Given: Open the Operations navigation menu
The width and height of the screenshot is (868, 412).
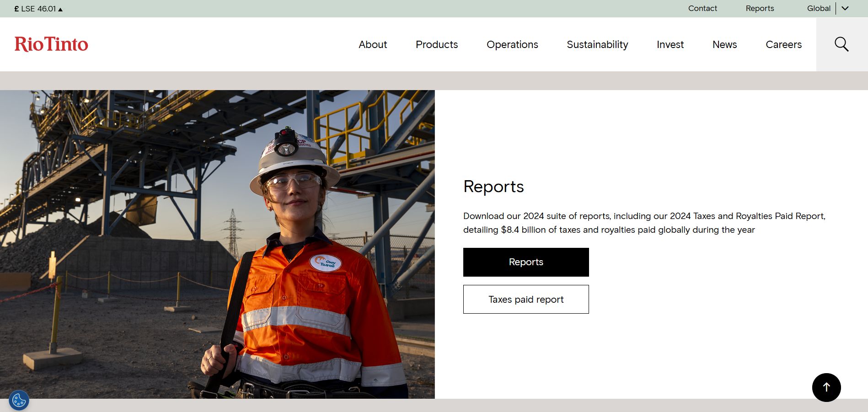Looking at the screenshot, I should (512, 44).
